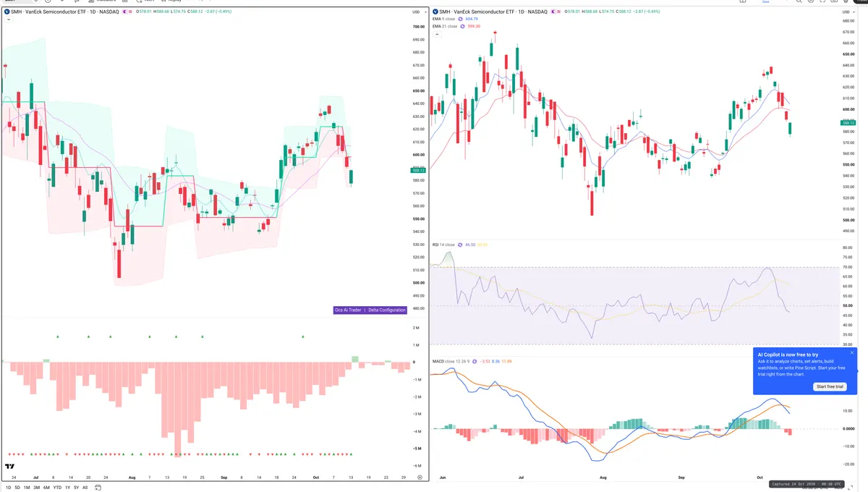This screenshot has width=868, height=492.
Task: Expand the indicator legend in left chart
Action: point(8,20)
